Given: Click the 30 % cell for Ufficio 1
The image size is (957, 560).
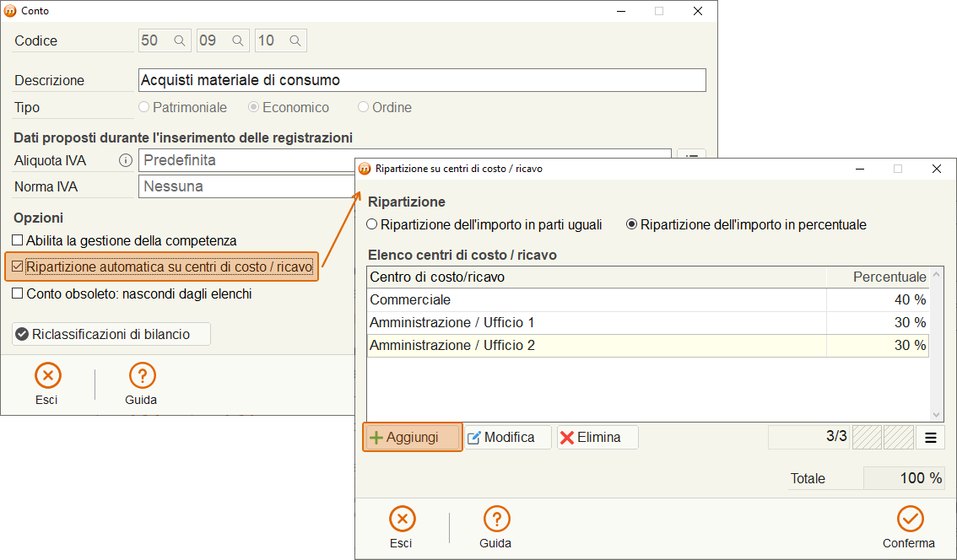Looking at the screenshot, I should click(878, 323).
